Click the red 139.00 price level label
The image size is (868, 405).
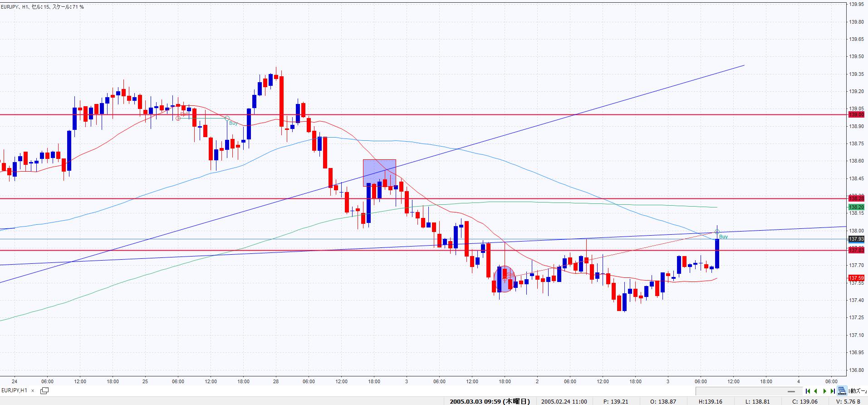pos(856,114)
